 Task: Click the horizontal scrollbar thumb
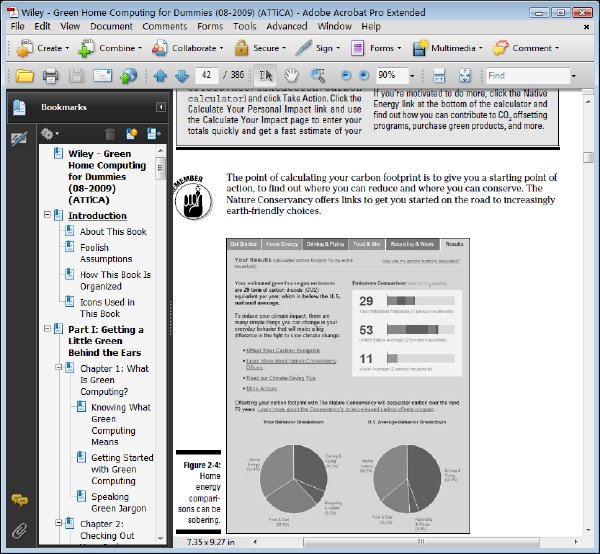(x=421, y=542)
